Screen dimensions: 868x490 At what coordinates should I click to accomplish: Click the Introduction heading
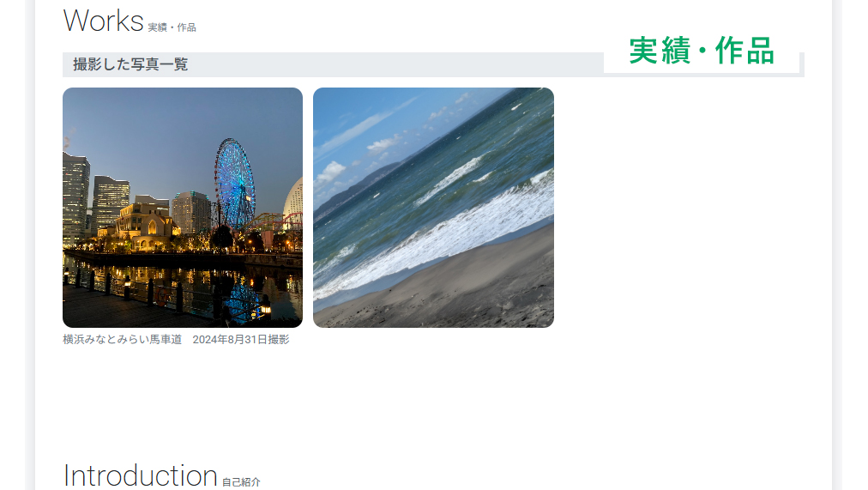click(141, 475)
